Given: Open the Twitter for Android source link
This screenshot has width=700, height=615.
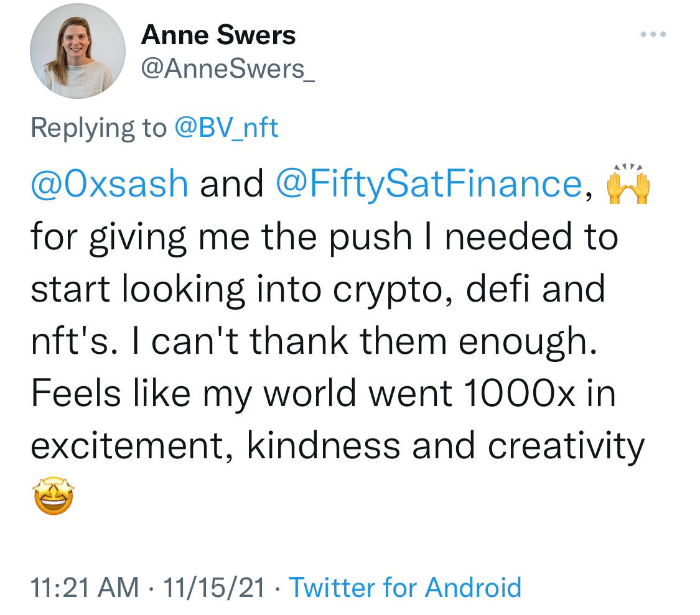Looking at the screenshot, I should 405,587.
